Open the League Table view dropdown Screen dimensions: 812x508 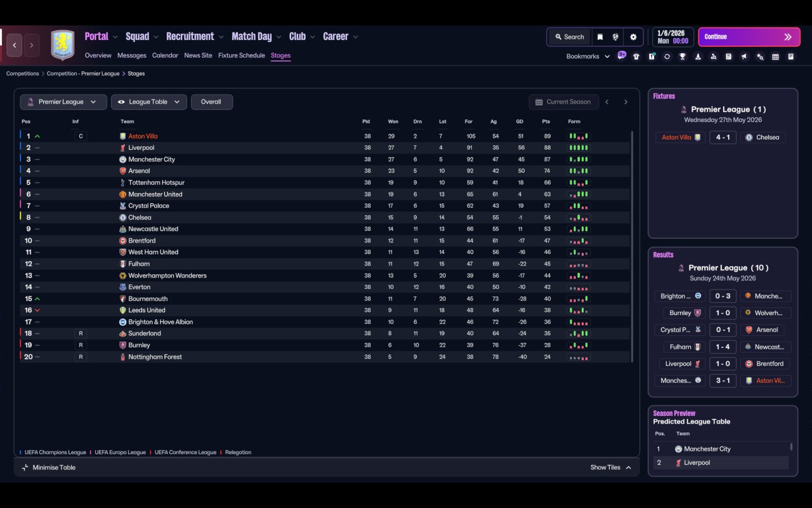149,102
